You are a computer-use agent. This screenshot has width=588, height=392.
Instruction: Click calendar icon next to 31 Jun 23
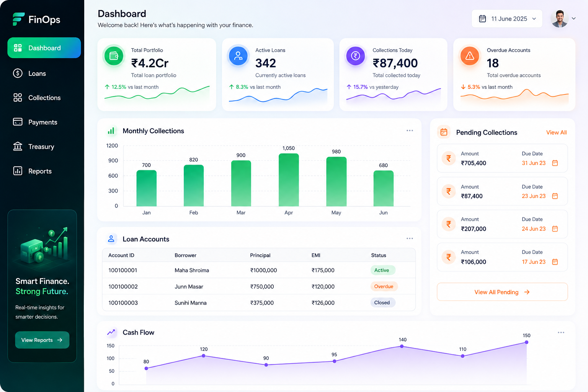click(x=555, y=163)
